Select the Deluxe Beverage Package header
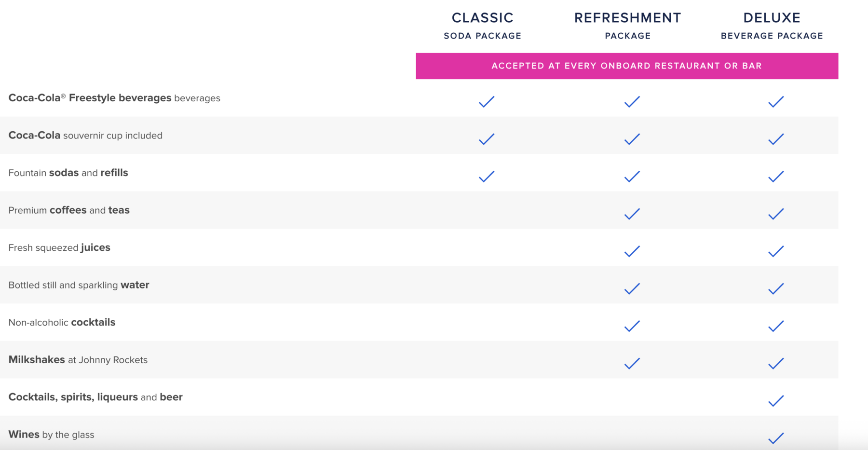 [772, 26]
